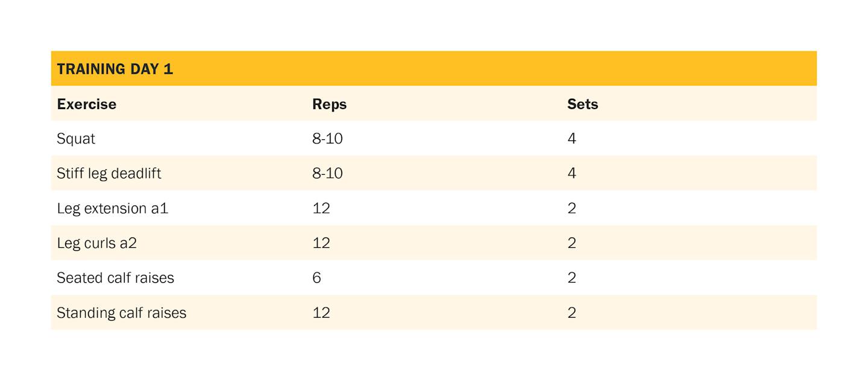The image size is (868, 375).
Task: Click Seated calf raises' reps value 6
Action: point(317,278)
